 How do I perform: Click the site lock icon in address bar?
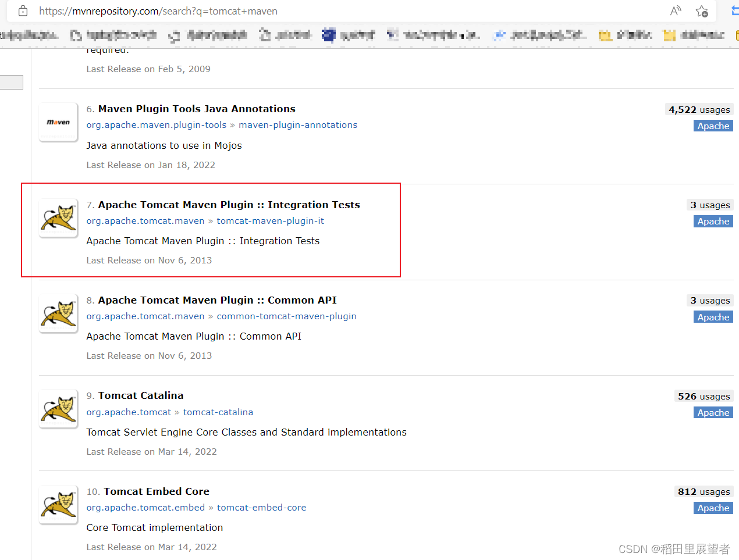23,11
